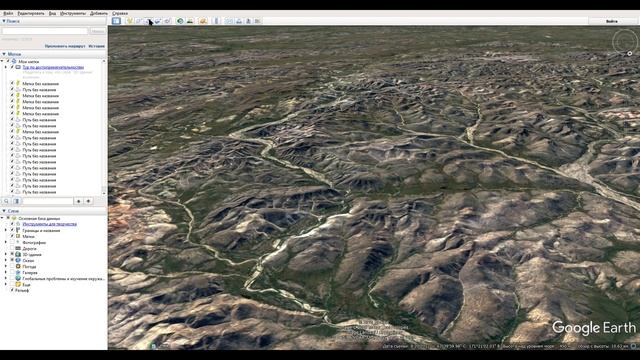Collapse the Слои layers panel header triangle
640x360 pixels.
click(4, 211)
